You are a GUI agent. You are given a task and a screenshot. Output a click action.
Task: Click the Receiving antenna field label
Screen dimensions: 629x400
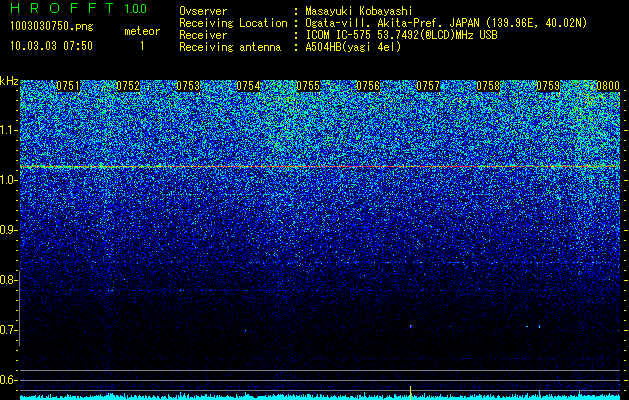point(230,47)
